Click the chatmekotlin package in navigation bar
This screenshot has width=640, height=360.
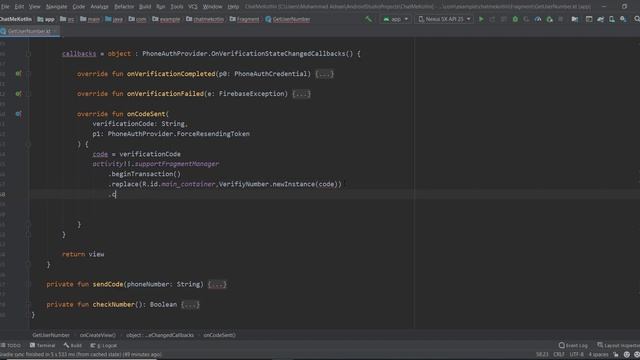point(204,19)
